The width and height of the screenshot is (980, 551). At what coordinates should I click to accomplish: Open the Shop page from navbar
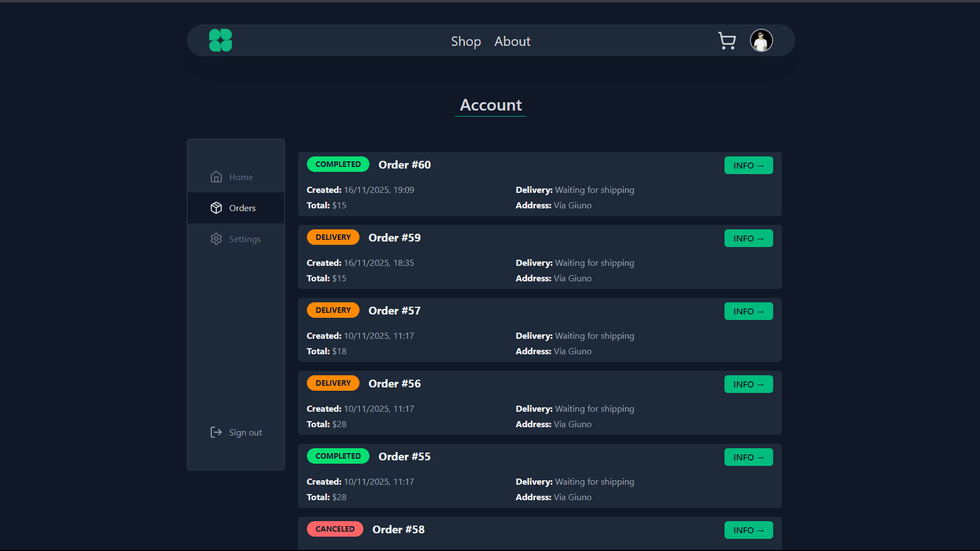466,41
